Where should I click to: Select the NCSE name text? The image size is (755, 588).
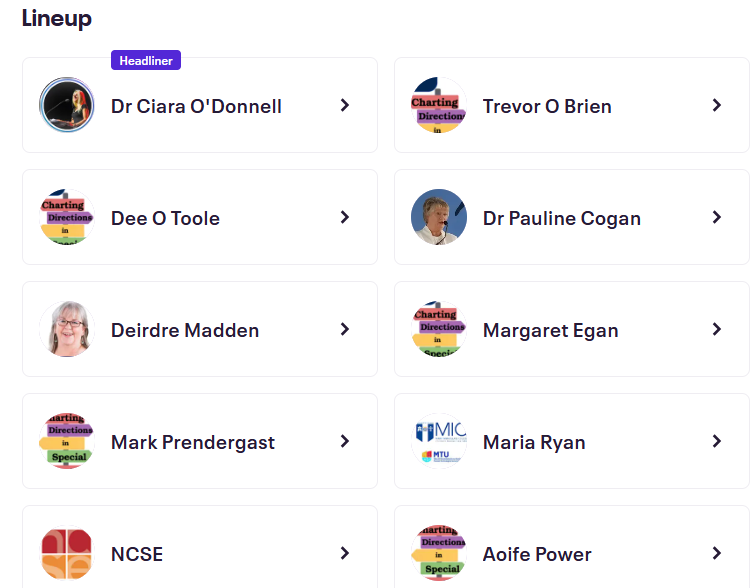[x=137, y=554]
